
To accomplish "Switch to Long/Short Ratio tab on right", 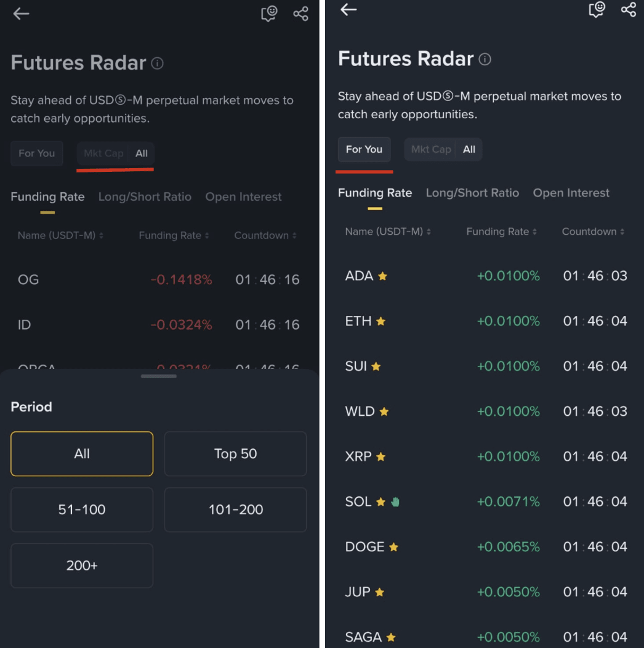I will coord(472,193).
